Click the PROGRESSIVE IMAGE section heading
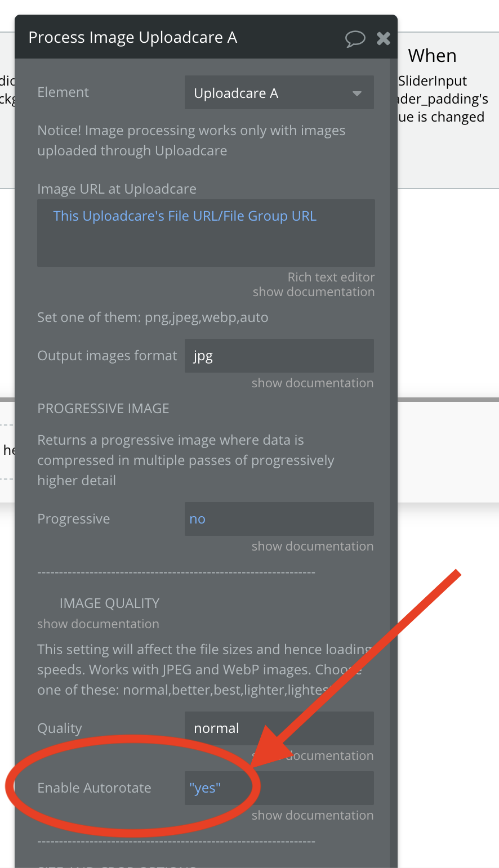 point(103,409)
